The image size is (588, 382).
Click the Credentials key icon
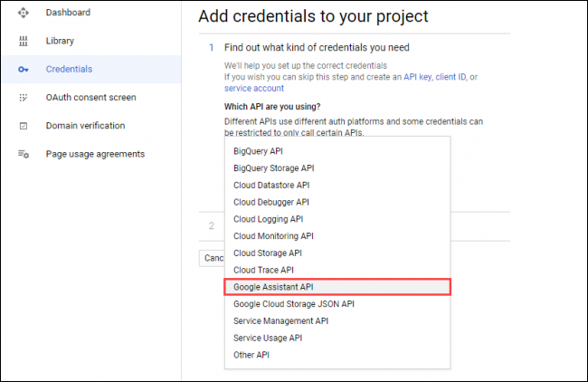tap(24, 69)
